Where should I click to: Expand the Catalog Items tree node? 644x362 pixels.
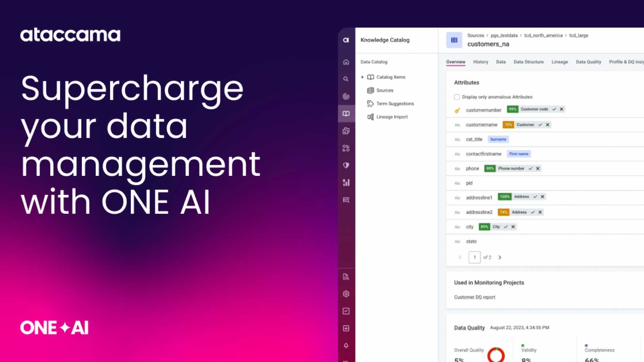click(362, 77)
